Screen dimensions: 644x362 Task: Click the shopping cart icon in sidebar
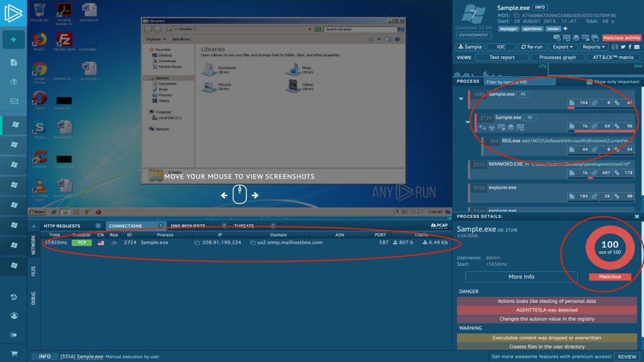click(13, 354)
